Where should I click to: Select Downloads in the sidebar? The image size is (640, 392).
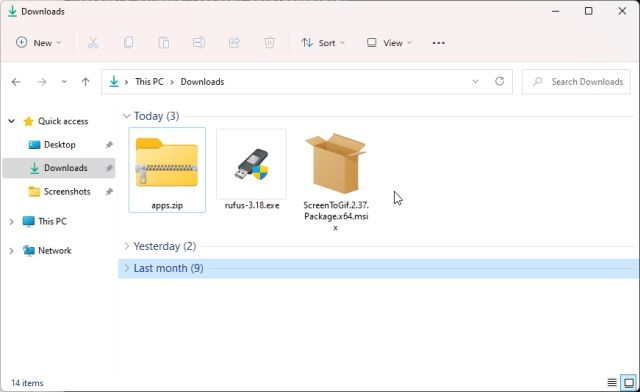pos(66,168)
